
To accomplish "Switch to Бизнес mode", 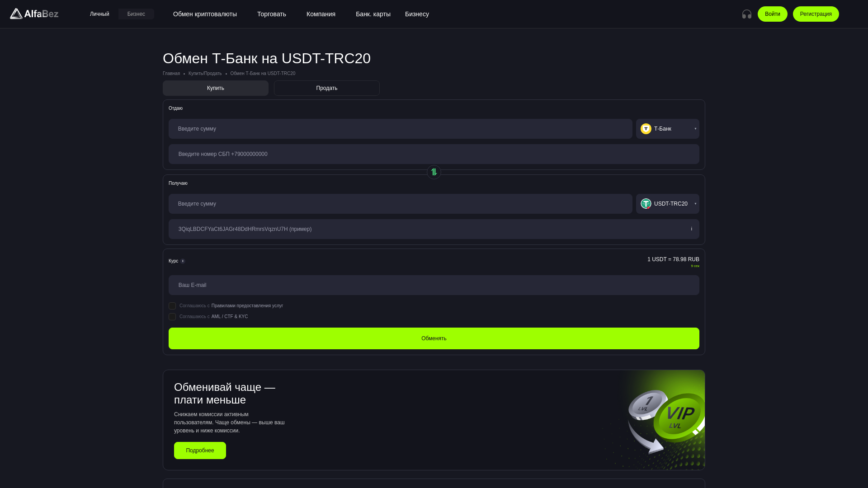I will coord(136,14).
